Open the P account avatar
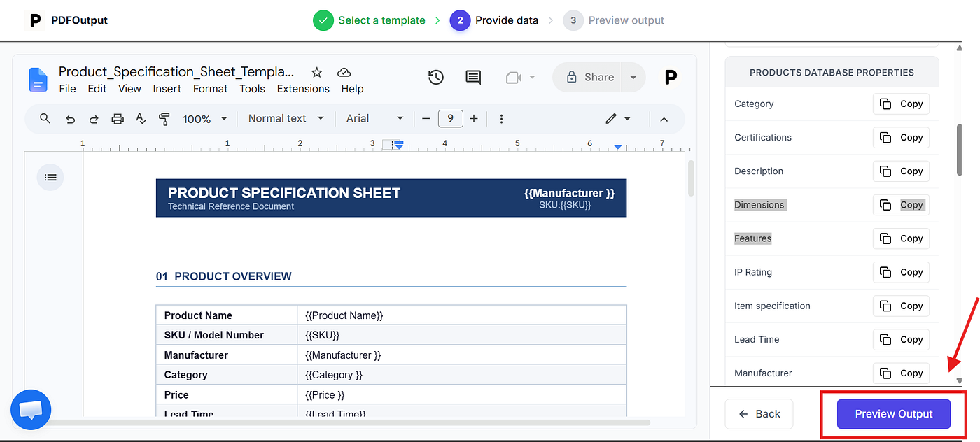980x442 pixels. [671, 77]
